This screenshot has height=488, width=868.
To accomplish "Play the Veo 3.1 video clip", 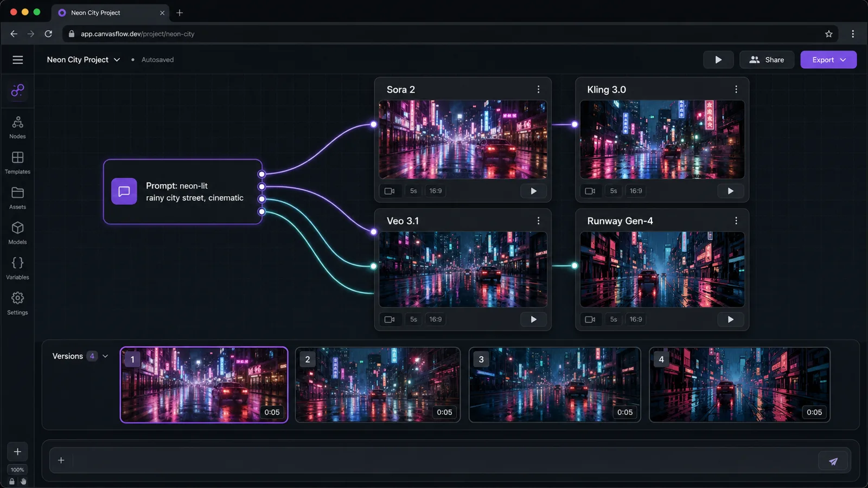I will coord(533,319).
